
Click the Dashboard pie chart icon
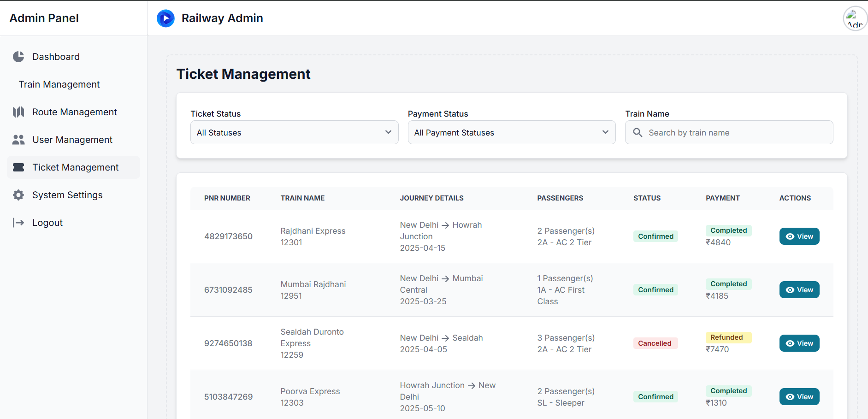(18, 57)
